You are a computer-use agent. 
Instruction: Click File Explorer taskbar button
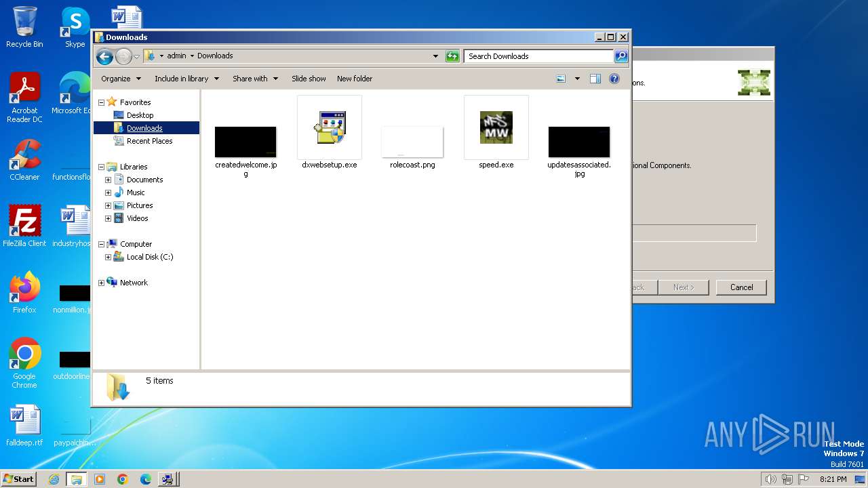pos(77,479)
